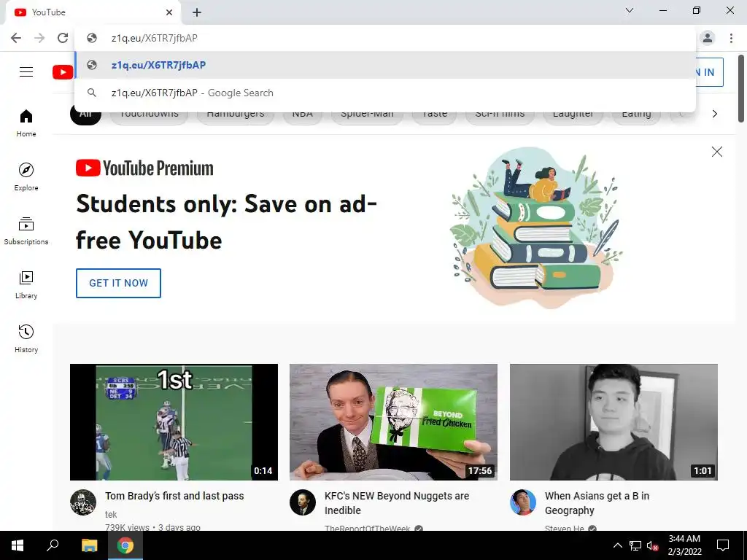This screenshot has width=747, height=560.
Task: Click the tek channel name
Action: click(x=111, y=514)
